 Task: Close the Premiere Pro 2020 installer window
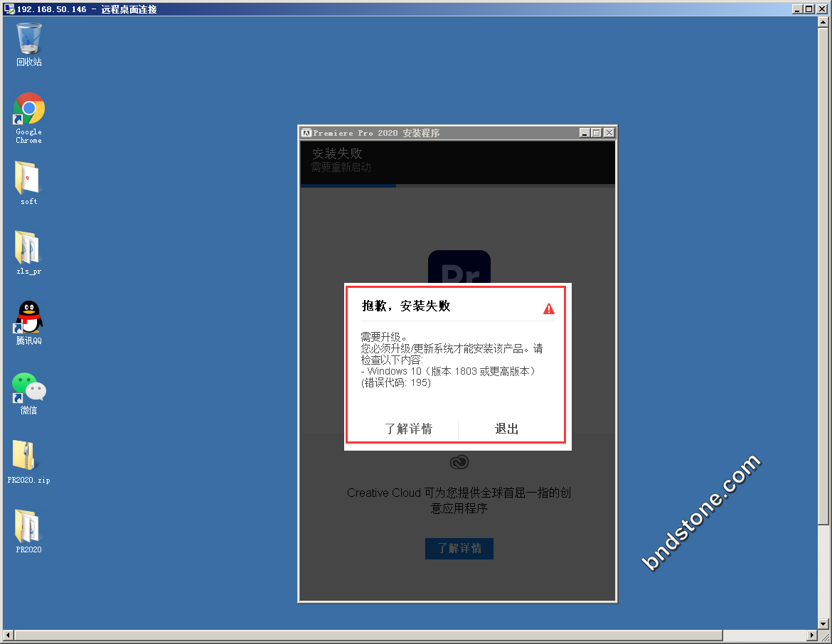pyautogui.click(x=609, y=133)
